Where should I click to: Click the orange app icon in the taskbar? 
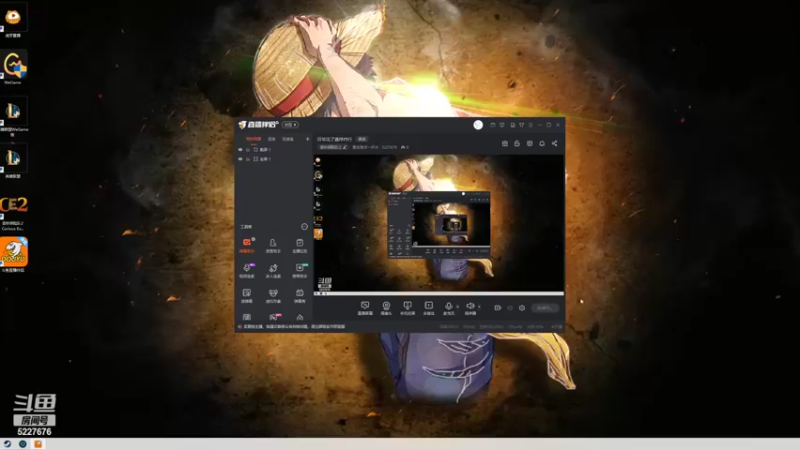click(38, 444)
